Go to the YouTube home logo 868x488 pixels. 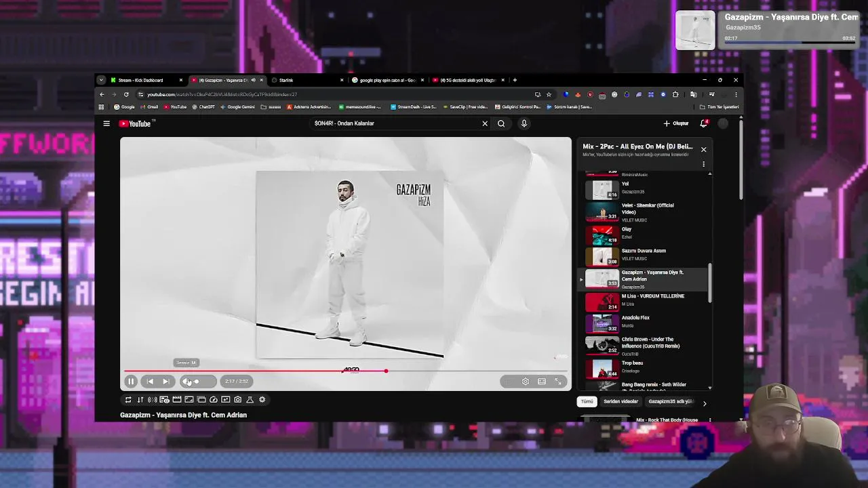[136, 123]
